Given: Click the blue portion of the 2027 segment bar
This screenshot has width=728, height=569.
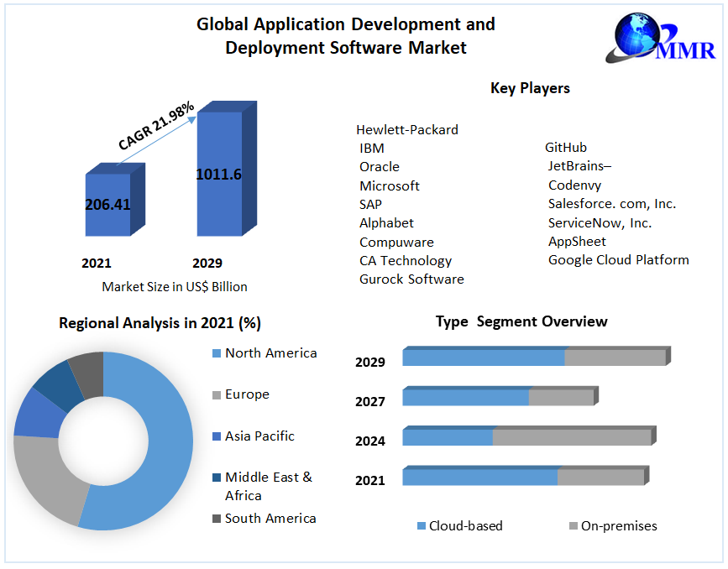Looking at the screenshot, I should pyautogui.click(x=465, y=397).
